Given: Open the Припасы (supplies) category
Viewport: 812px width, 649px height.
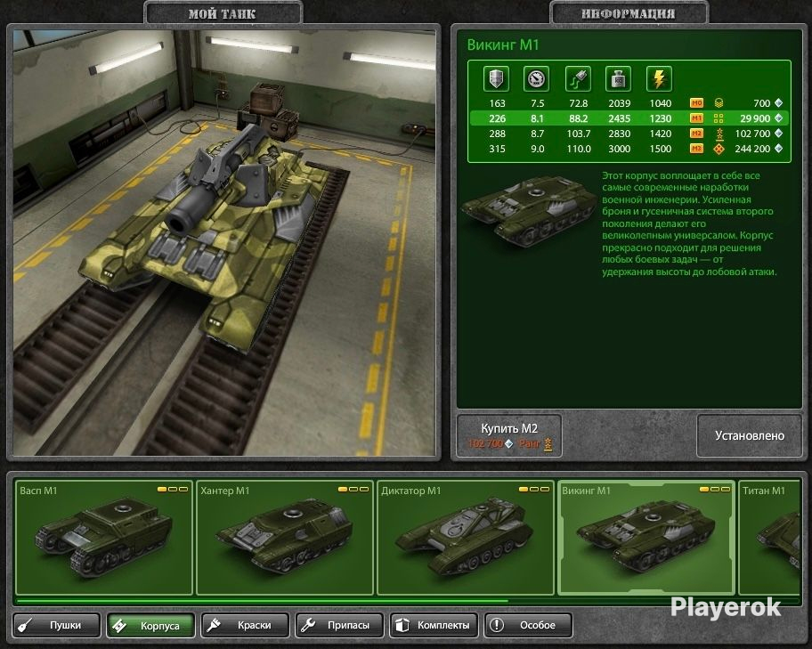Looking at the screenshot, I should [339, 625].
